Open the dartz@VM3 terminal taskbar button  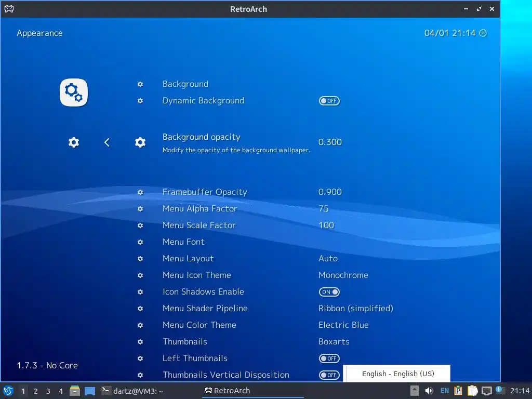(132, 391)
